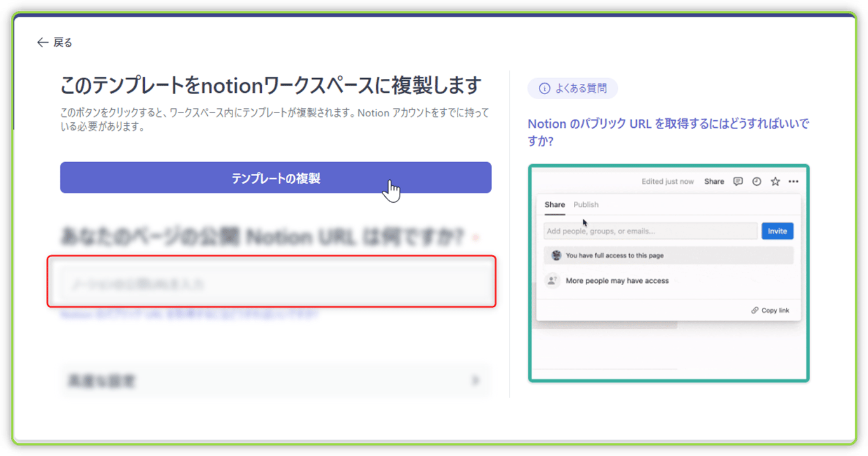The width and height of the screenshot is (868, 456).
Task: Open the page history clock icon
Action: click(x=757, y=181)
